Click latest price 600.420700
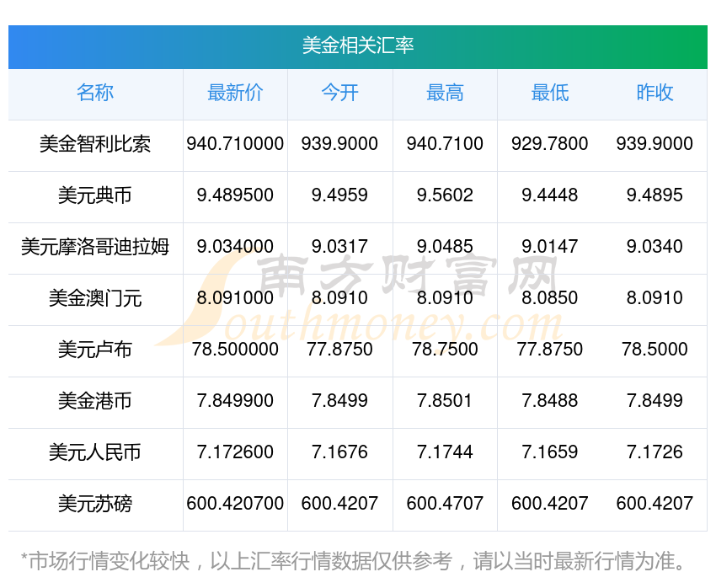The image size is (716, 588). pos(235,504)
